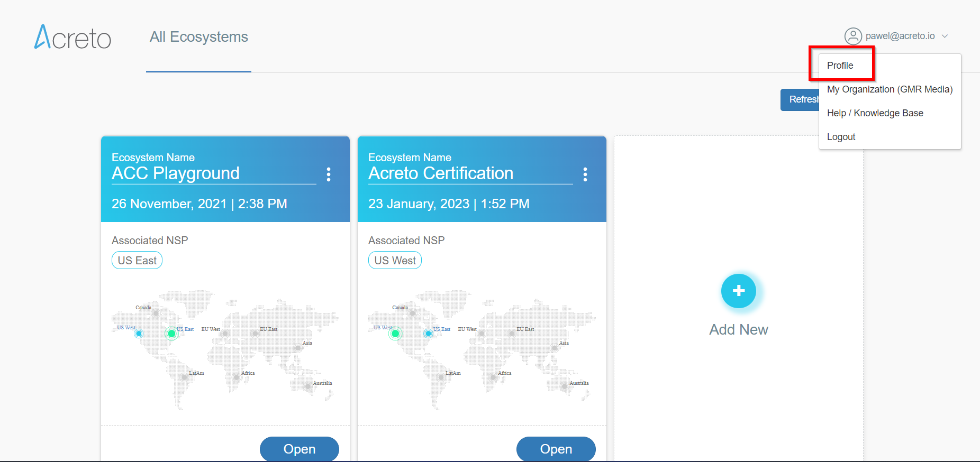This screenshot has width=980, height=462.
Task: Click the US West NSP tag
Action: (x=395, y=261)
